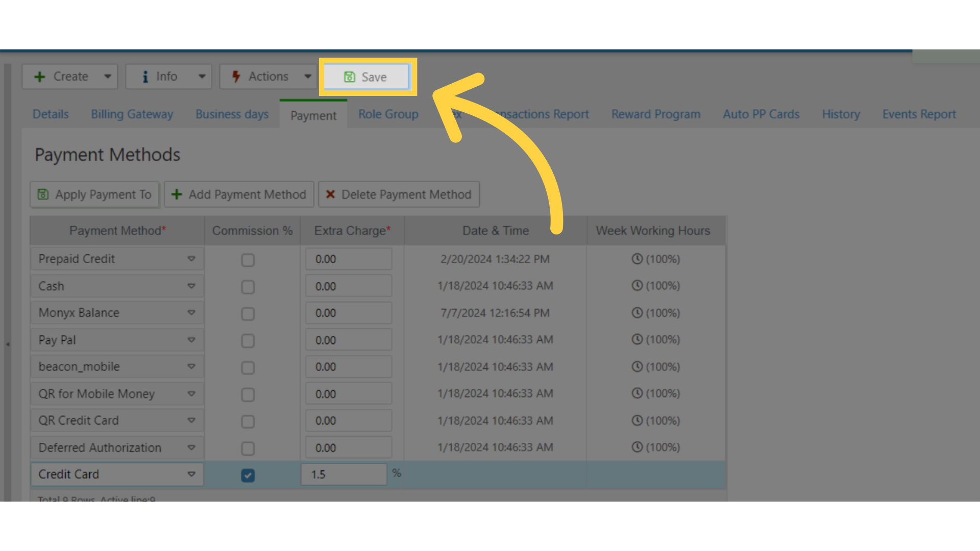The height and width of the screenshot is (551, 980).
Task: Click Add Payment Method button
Action: pos(239,194)
